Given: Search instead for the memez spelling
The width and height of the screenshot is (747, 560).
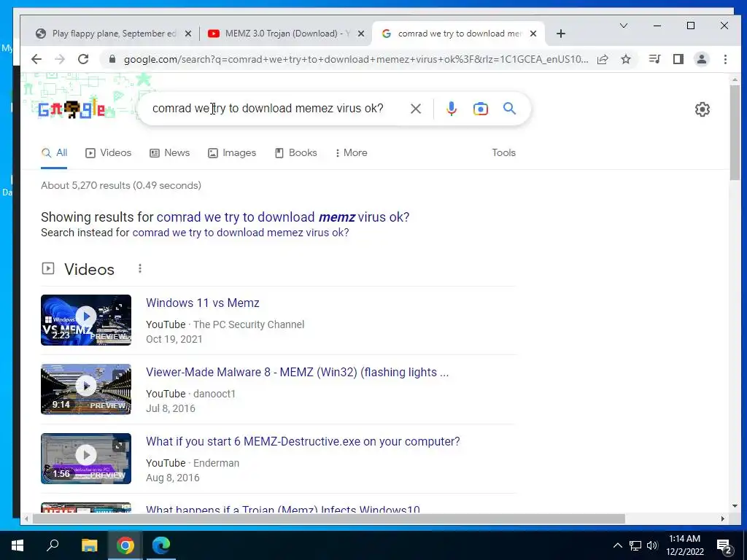Looking at the screenshot, I should pos(241,233).
